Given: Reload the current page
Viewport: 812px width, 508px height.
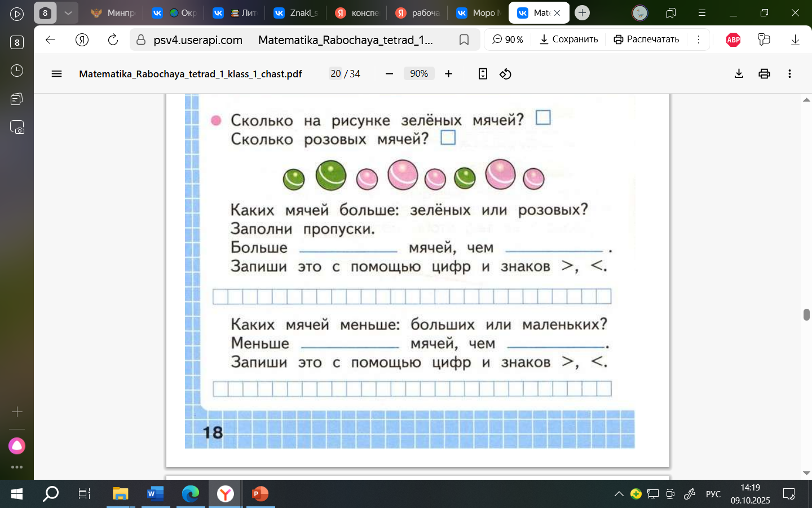Looking at the screenshot, I should pos(113,40).
